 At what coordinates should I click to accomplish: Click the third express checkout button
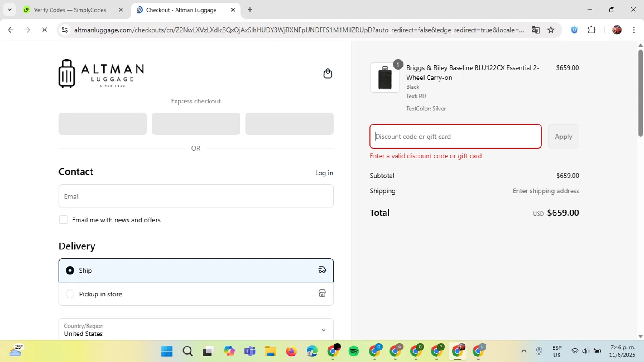(x=289, y=124)
